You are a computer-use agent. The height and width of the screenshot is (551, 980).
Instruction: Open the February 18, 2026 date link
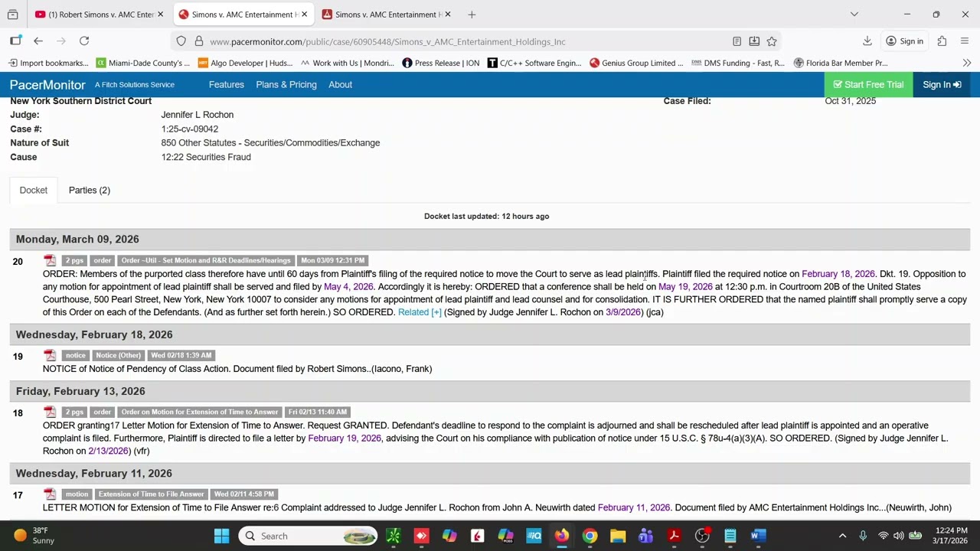click(838, 274)
